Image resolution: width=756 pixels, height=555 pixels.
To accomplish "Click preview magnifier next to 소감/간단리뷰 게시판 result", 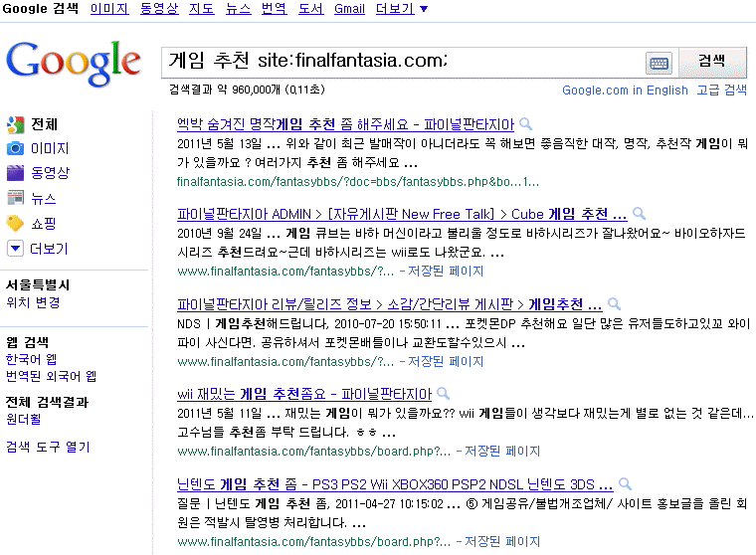I will [x=615, y=303].
